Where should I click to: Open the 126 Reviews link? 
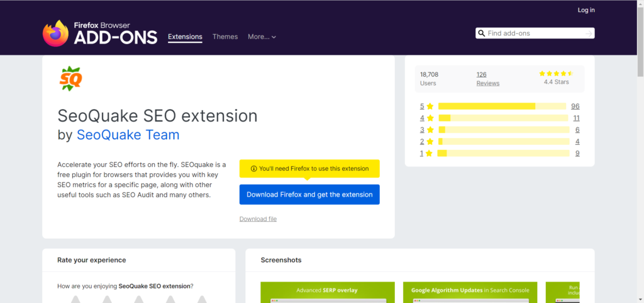click(x=488, y=79)
